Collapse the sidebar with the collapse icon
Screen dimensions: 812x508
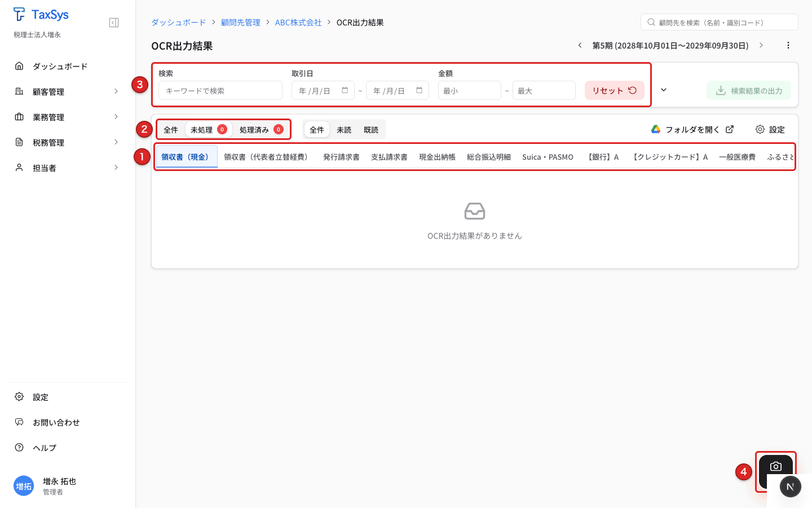click(113, 22)
